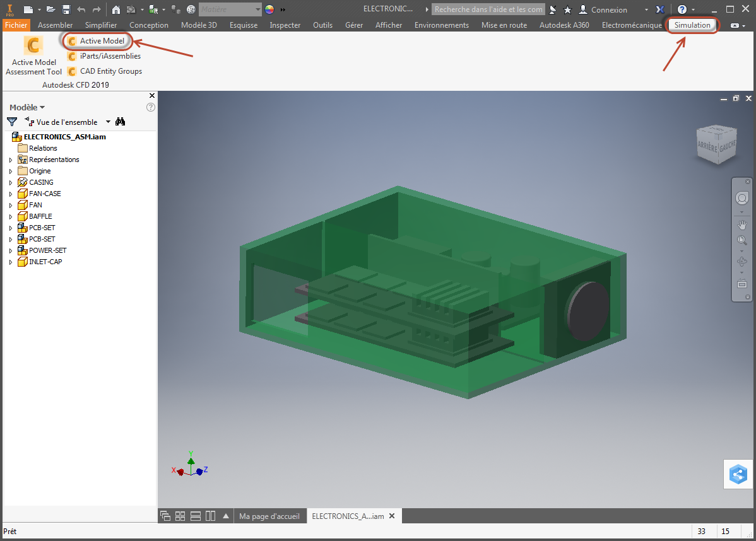
Task: Open the color wheel appearance adjuster
Action: coord(269,9)
